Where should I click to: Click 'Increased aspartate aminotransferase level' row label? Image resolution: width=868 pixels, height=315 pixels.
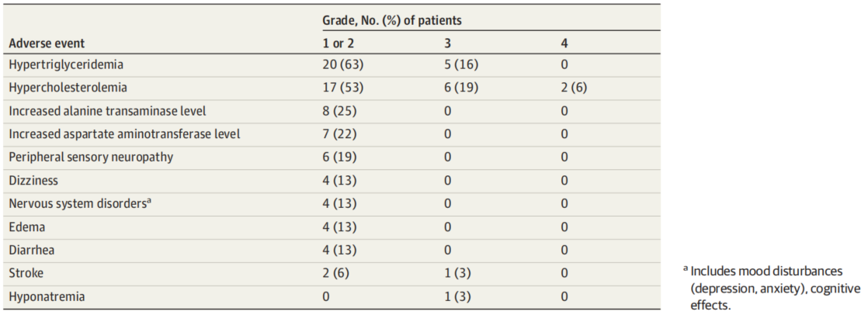click(x=124, y=134)
